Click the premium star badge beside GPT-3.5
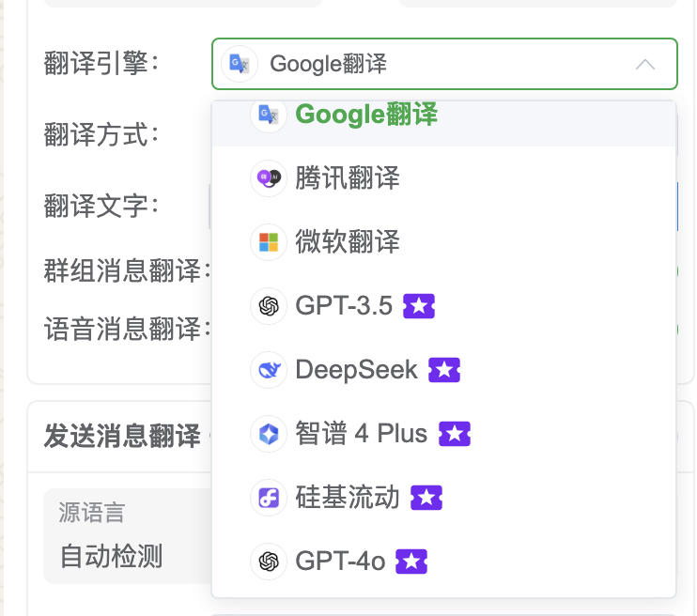This screenshot has height=616, width=697. pyautogui.click(x=419, y=306)
